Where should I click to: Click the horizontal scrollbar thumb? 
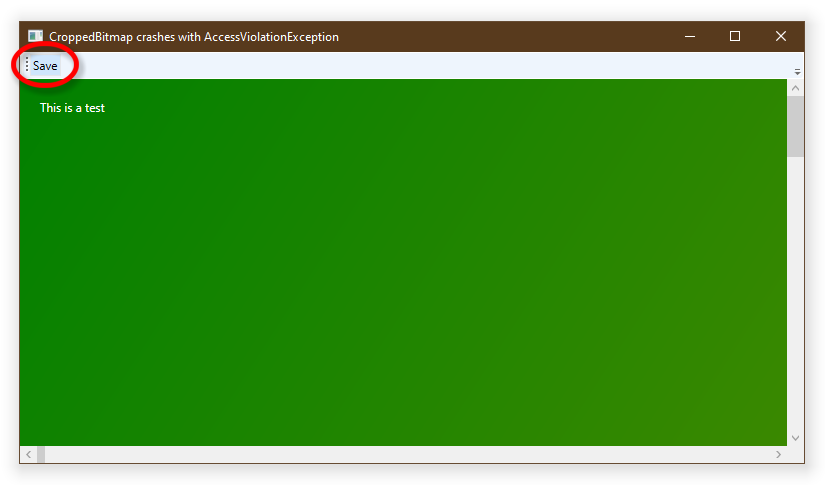41,454
